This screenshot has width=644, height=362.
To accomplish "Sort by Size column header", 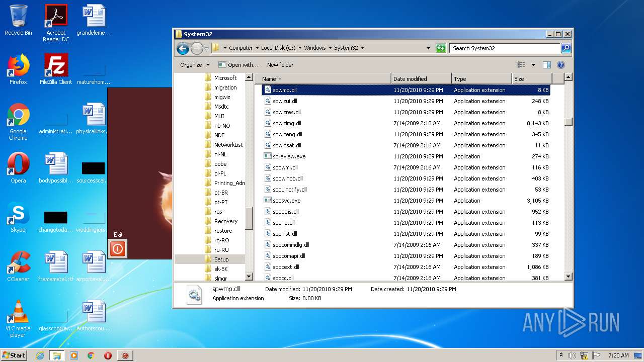I will point(532,79).
